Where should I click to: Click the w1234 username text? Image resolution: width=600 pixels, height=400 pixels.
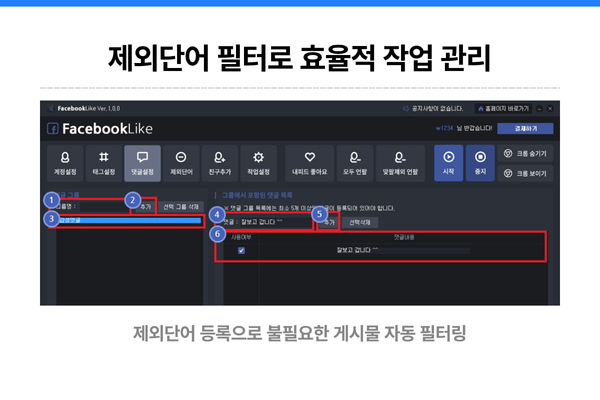444,128
